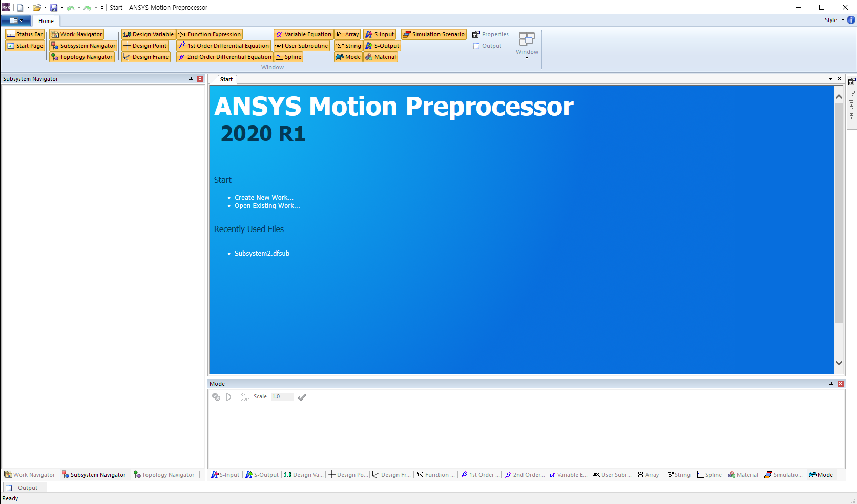Click the Create New Work link

(x=264, y=198)
